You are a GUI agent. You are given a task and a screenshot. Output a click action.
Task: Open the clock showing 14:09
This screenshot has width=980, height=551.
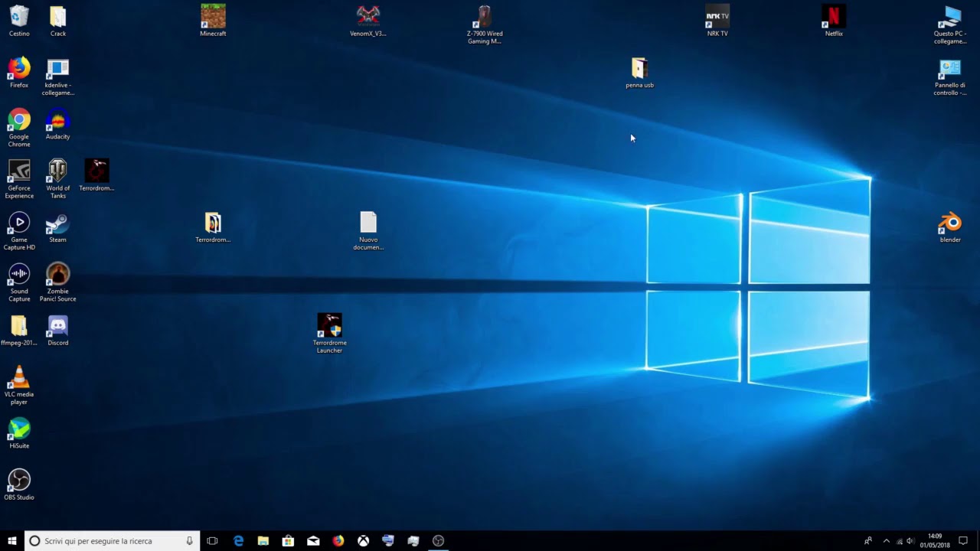click(x=935, y=541)
